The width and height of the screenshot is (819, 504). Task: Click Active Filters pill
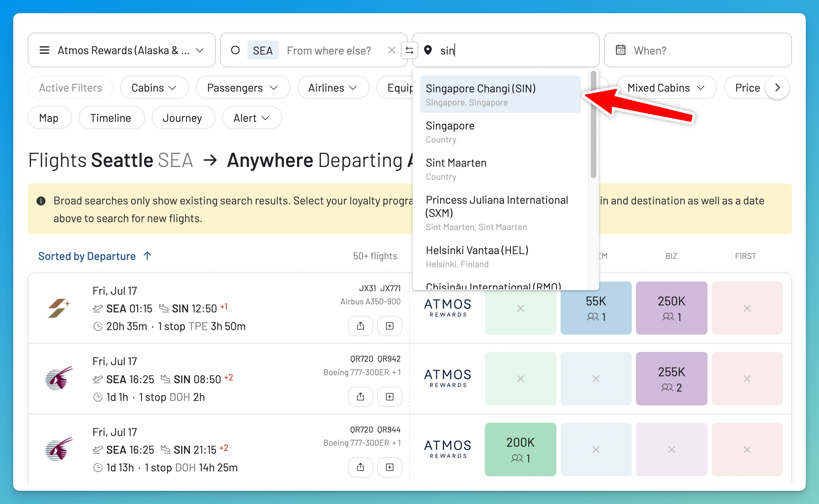coord(71,88)
